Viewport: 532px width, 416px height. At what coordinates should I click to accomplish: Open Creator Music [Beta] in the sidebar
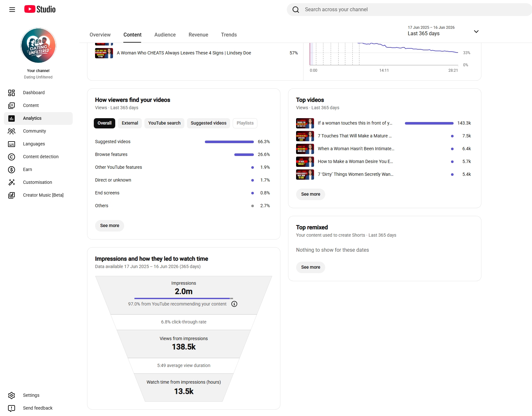(38, 195)
